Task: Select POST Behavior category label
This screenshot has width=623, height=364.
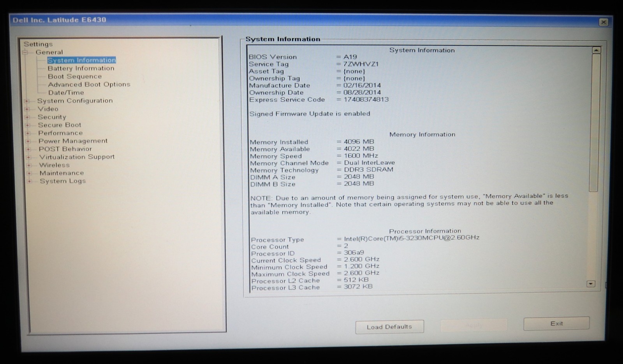Action: pos(65,149)
